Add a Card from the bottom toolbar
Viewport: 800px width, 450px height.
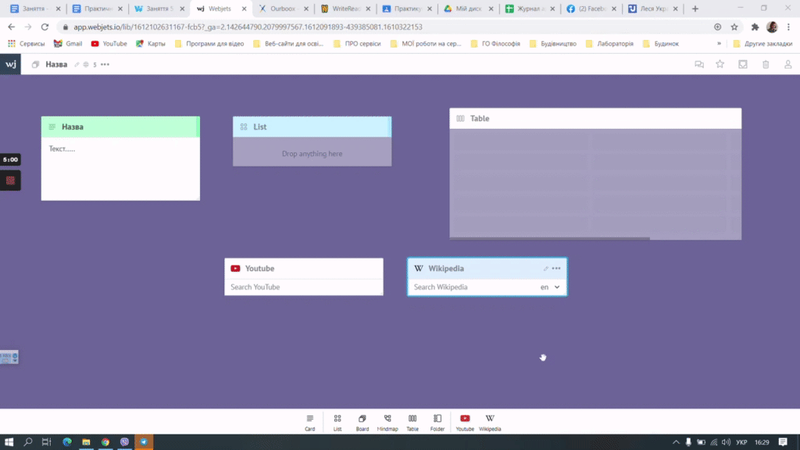click(x=310, y=422)
